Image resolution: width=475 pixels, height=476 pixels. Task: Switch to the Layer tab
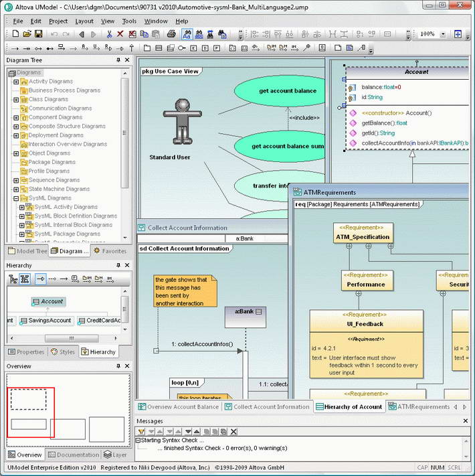click(116, 455)
